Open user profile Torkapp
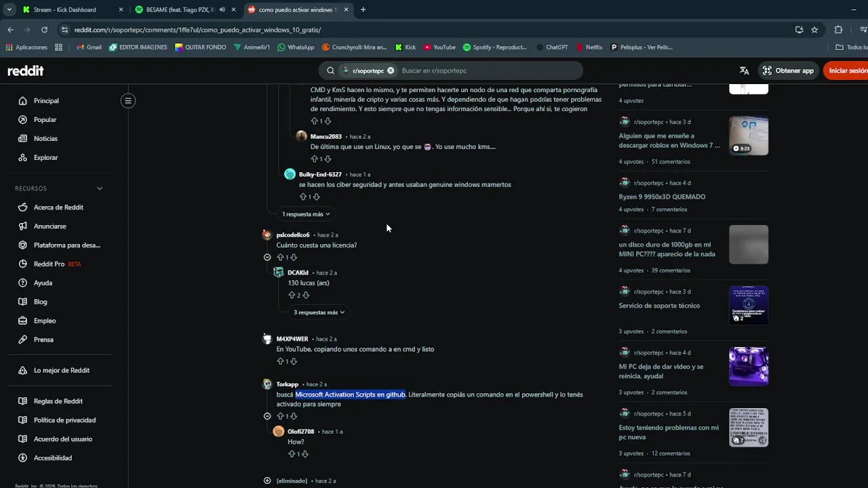 pyautogui.click(x=288, y=384)
